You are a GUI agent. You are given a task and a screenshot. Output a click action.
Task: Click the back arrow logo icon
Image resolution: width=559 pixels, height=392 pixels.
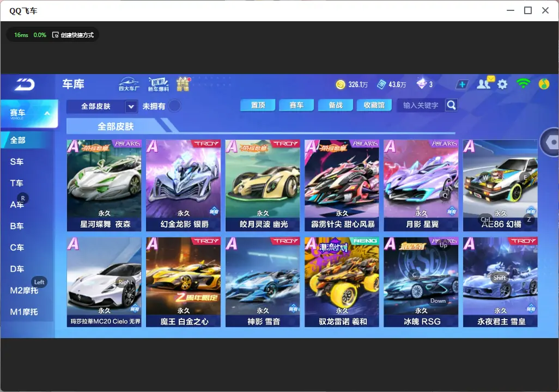pos(25,85)
